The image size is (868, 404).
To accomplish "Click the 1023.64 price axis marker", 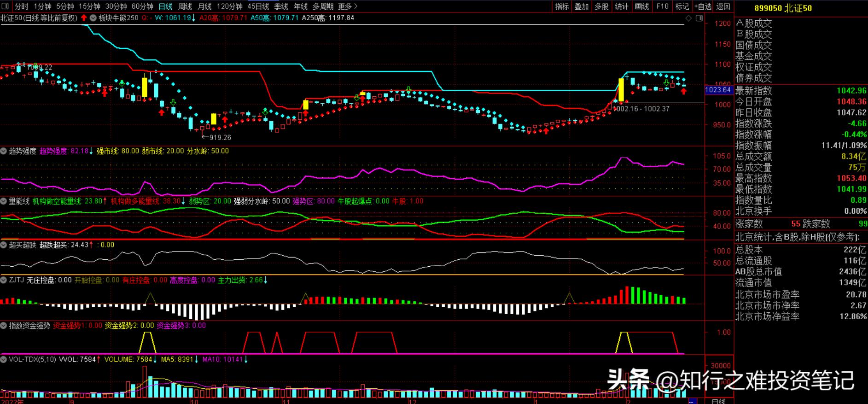I will (718, 90).
